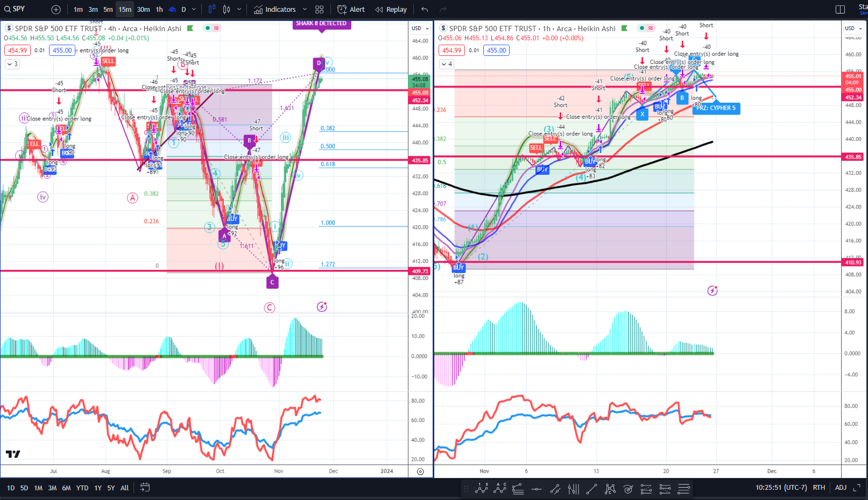Click the lightning event icon on right chart
This screenshot has width=868, height=500.
tap(712, 291)
